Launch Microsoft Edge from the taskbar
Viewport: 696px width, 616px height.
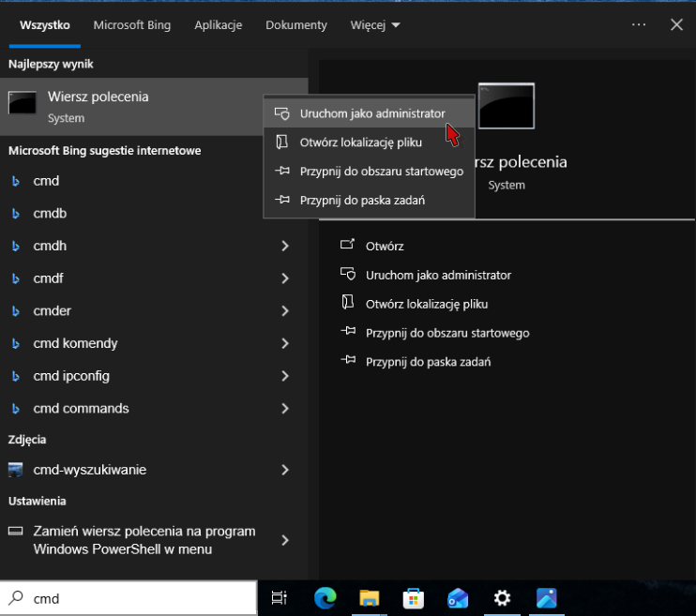pyautogui.click(x=325, y=598)
